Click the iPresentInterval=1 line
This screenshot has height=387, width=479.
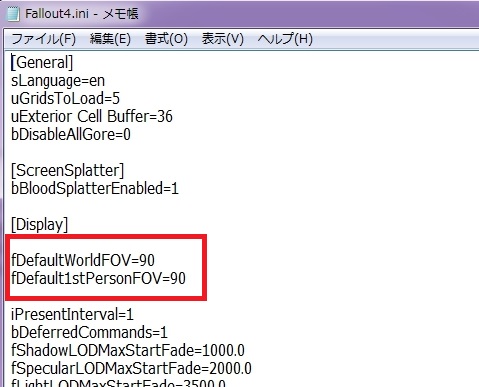click(72, 314)
